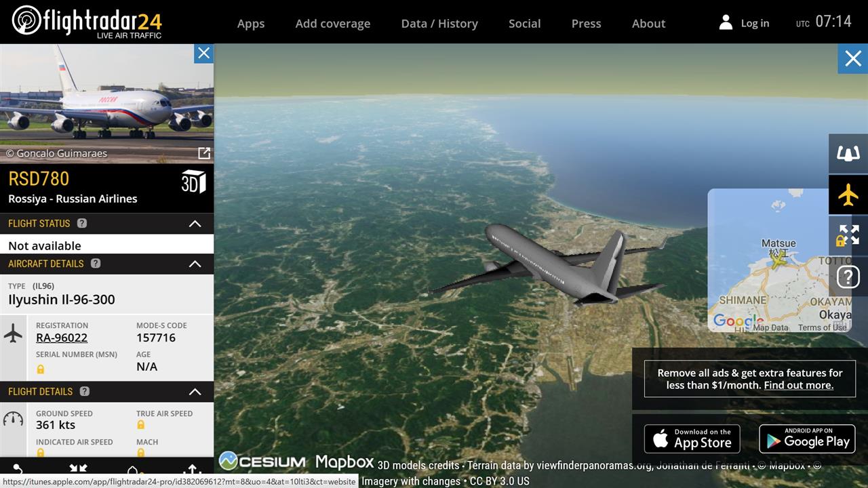Click Flight Status help icon
The image size is (868, 488).
point(82,223)
